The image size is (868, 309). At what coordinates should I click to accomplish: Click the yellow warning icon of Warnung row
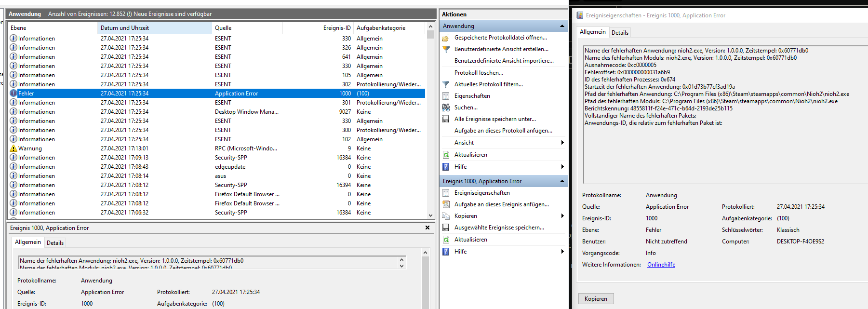13,148
